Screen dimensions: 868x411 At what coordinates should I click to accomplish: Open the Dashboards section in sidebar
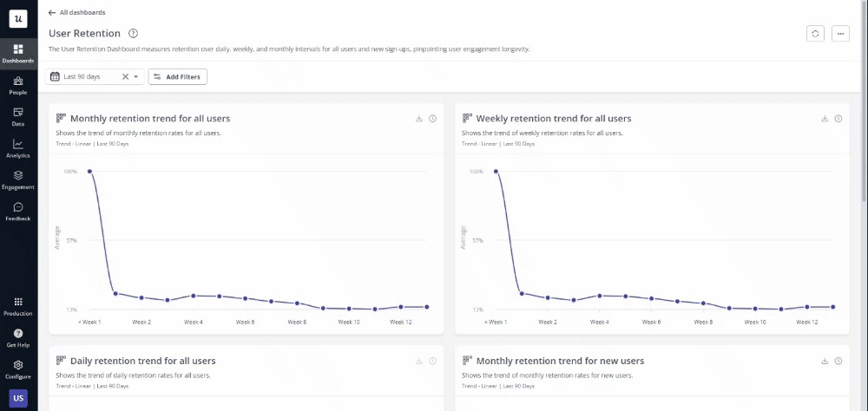click(18, 53)
